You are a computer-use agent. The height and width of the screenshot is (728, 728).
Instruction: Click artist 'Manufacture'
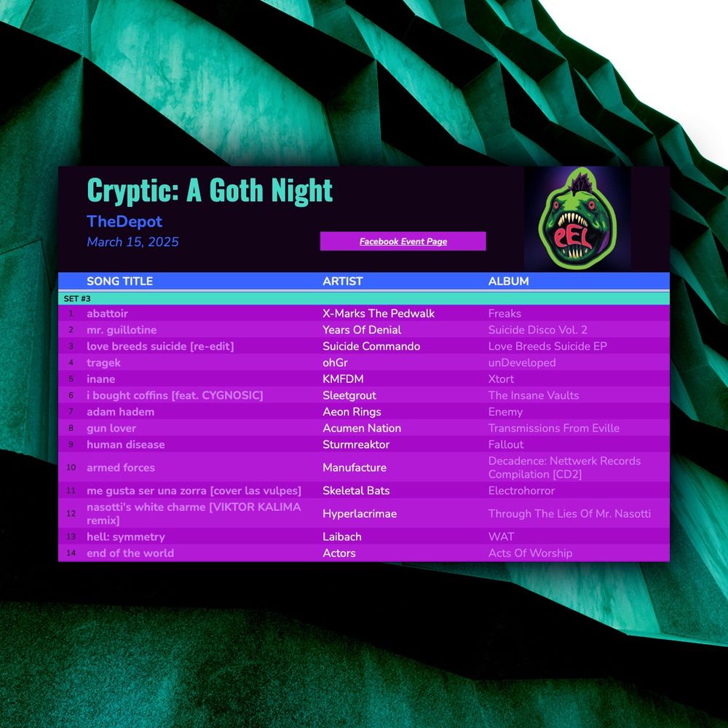[355, 467]
